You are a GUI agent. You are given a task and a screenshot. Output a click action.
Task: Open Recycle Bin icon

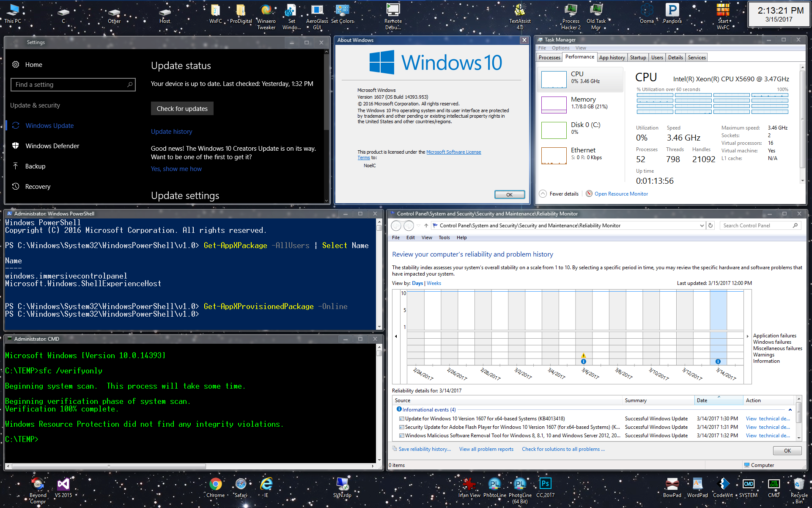[799, 491]
